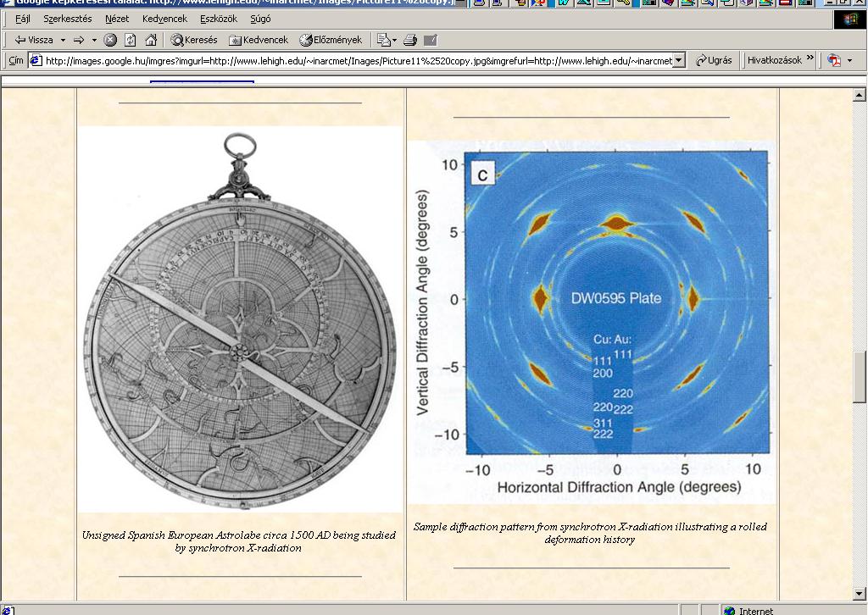The image size is (868, 615).
Task: Open the Kedvencek menu in menu bar
Action: 165,19
